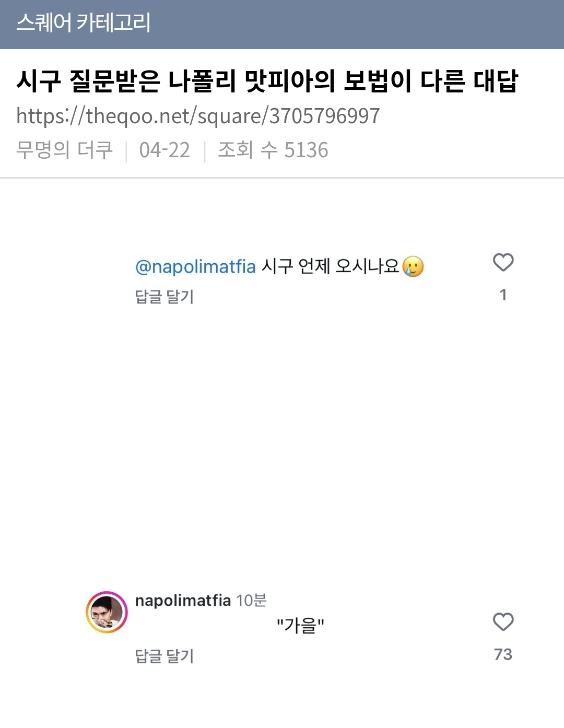Reply to the 시구 언제 오시나요 comment
Viewport: 564px width, 728px height.
click(164, 297)
